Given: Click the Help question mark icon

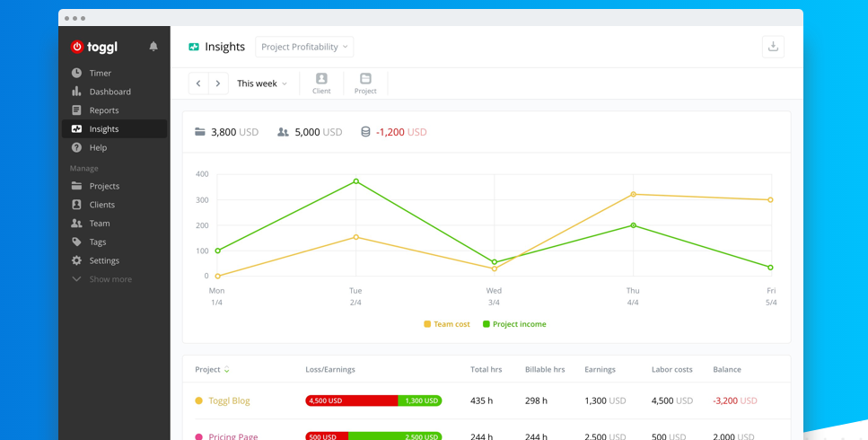Looking at the screenshot, I should pos(76,148).
